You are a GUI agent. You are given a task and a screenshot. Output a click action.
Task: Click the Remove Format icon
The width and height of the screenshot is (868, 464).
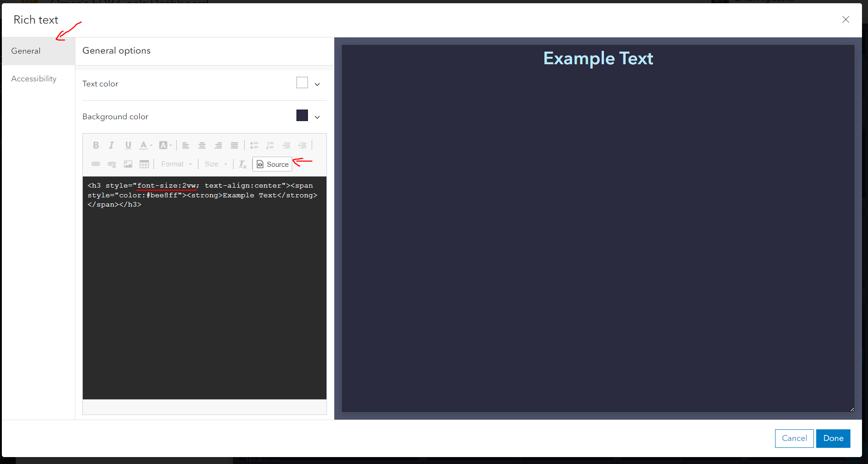click(242, 164)
